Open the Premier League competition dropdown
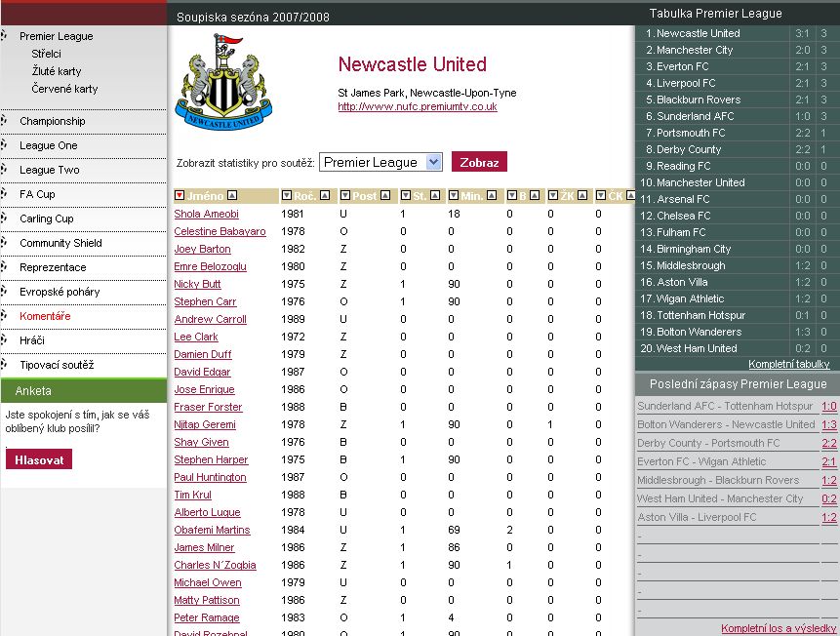The image size is (840, 636). pyautogui.click(x=380, y=162)
